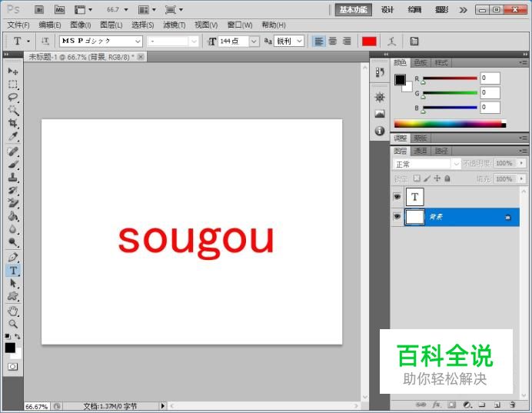Click create warped text icon
Viewport: 532px width, 413px height.
coord(392,42)
